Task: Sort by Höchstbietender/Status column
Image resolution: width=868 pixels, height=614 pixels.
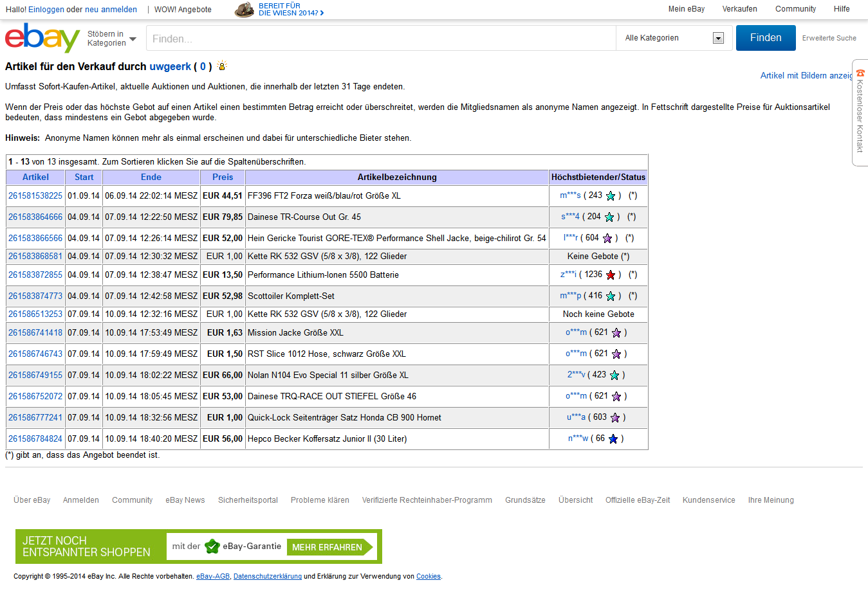Action: coord(598,177)
